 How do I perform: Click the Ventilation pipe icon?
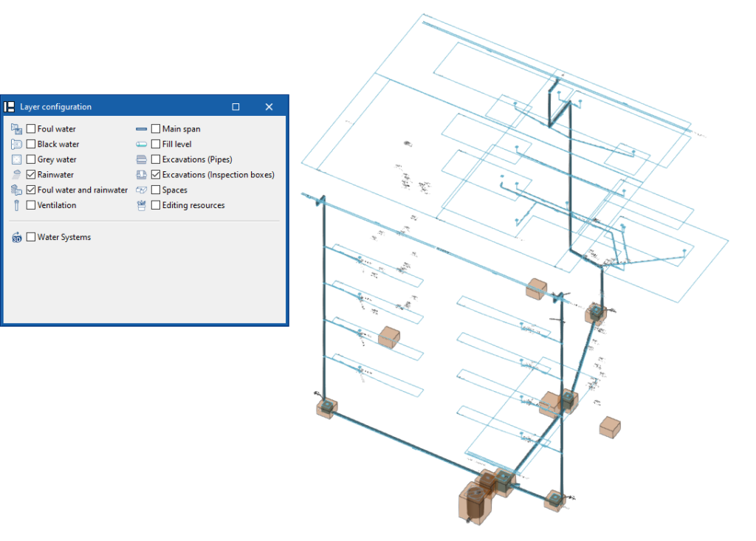(16, 205)
